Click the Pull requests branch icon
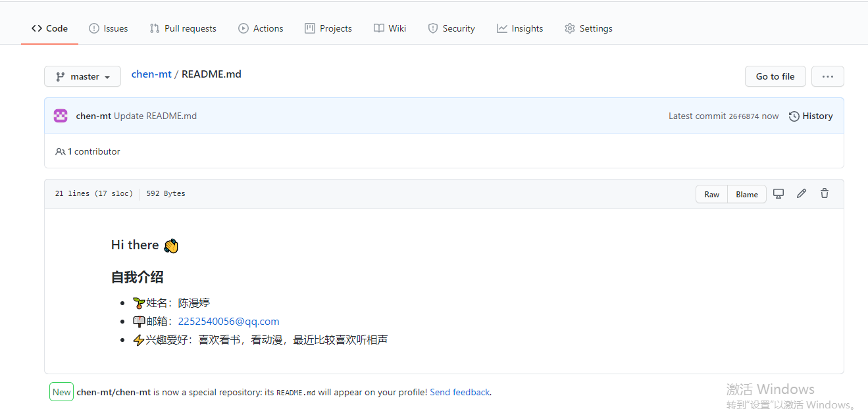868x415 pixels. coord(155,28)
